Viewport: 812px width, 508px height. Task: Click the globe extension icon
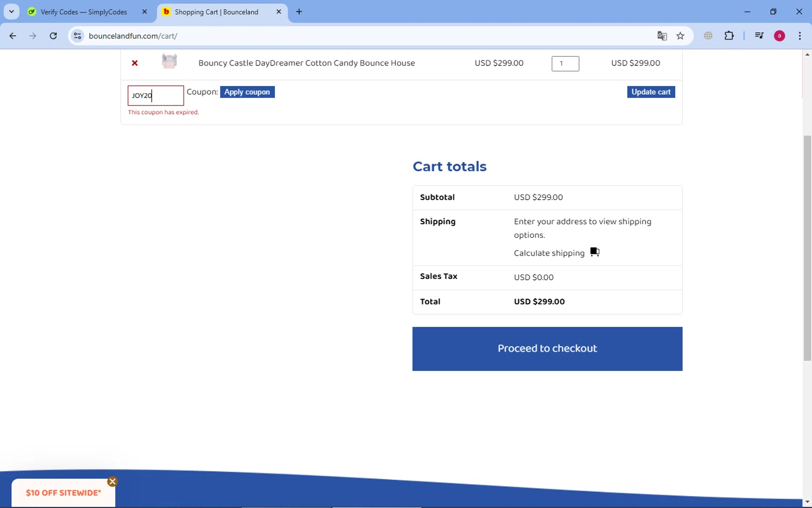[708, 36]
